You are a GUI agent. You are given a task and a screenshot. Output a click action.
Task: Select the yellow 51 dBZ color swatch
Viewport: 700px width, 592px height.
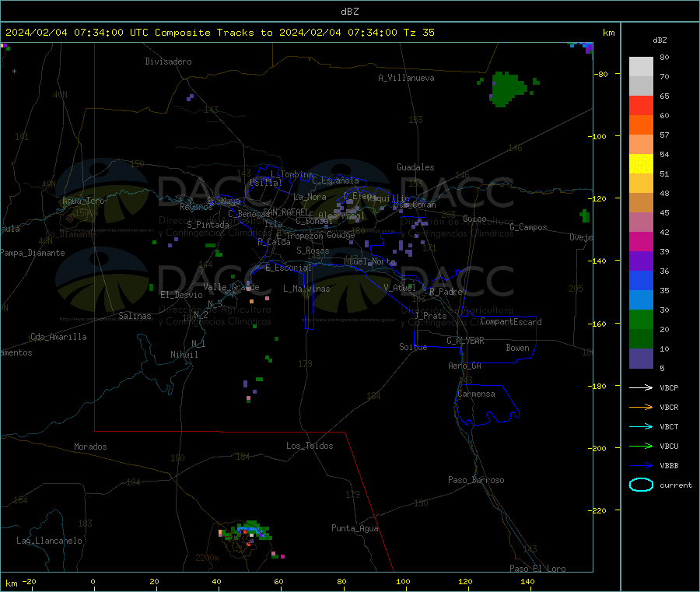coord(641,164)
